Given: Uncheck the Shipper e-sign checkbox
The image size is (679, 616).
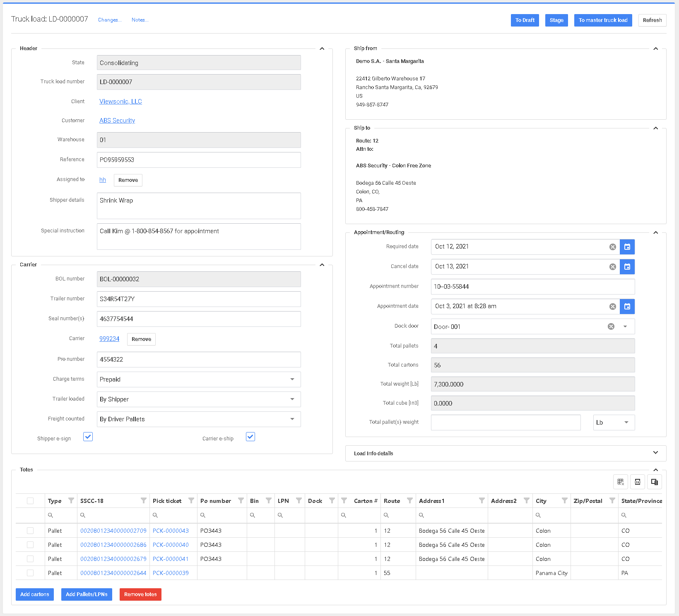Looking at the screenshot, I should [x=88, y=437].
